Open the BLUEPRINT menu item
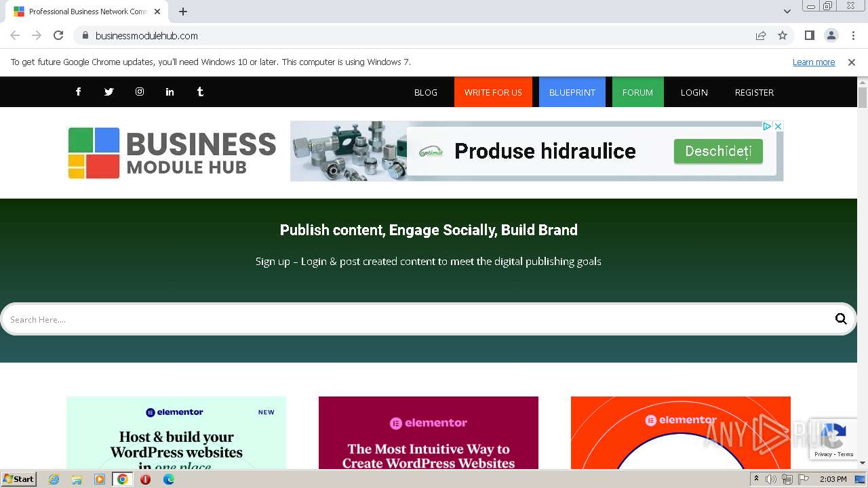 click(x=572, y=92)
